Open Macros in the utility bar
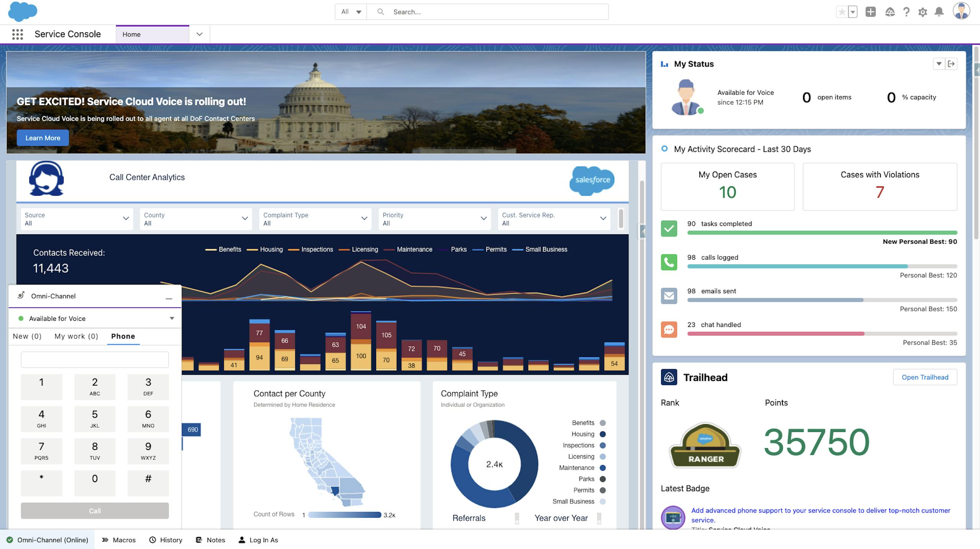 pos(119,540)
